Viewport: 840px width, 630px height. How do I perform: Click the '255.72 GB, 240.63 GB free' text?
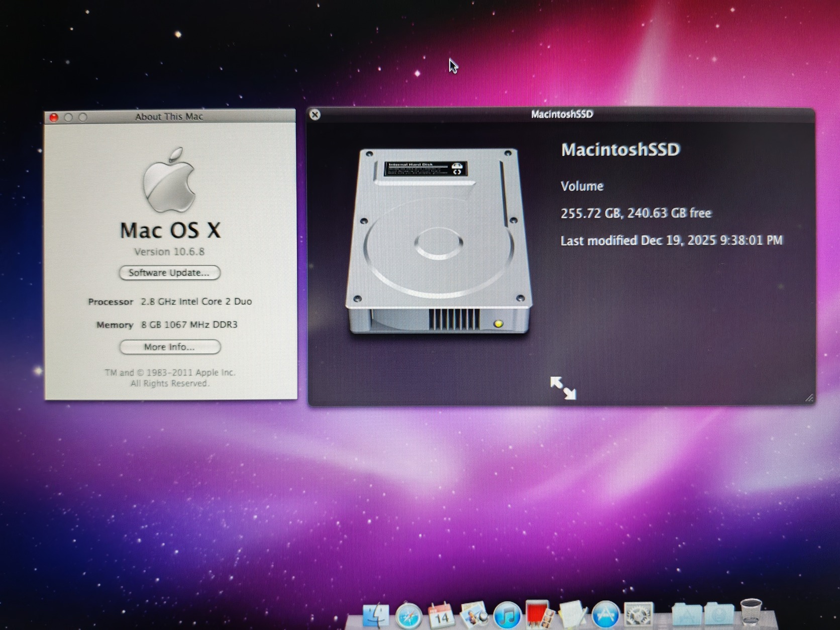(x=636, y=213)
